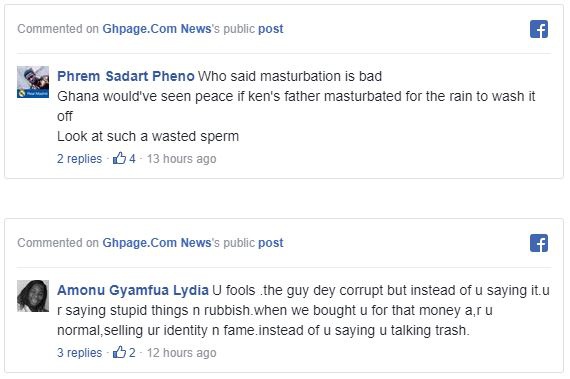Screen dimensions: 570x379
Task: Show who liked via the count 2
Action: pyautogui.click(x=132, y=352)
